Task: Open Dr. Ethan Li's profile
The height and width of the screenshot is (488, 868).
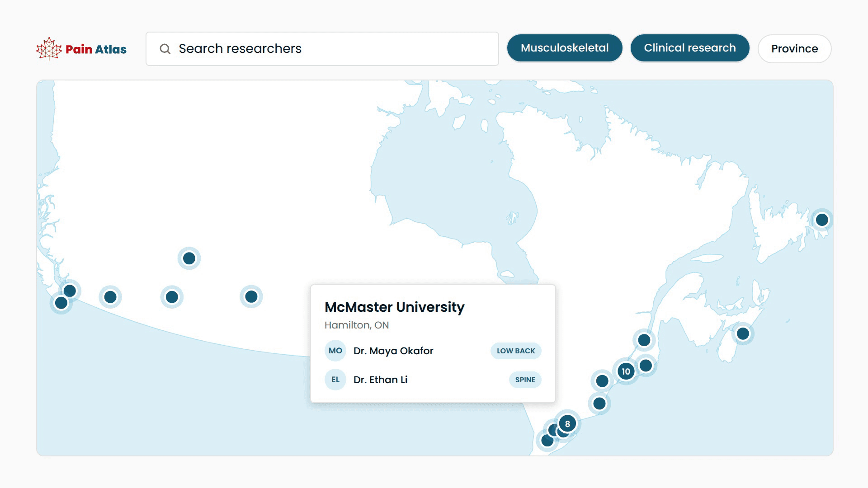Action: click(380, 380)
